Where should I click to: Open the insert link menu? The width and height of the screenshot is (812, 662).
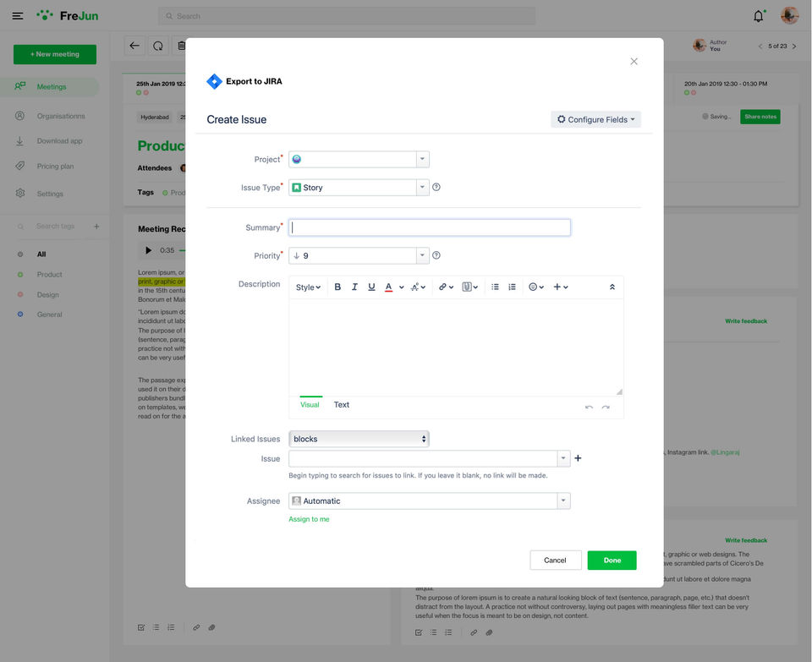(446, 287)
